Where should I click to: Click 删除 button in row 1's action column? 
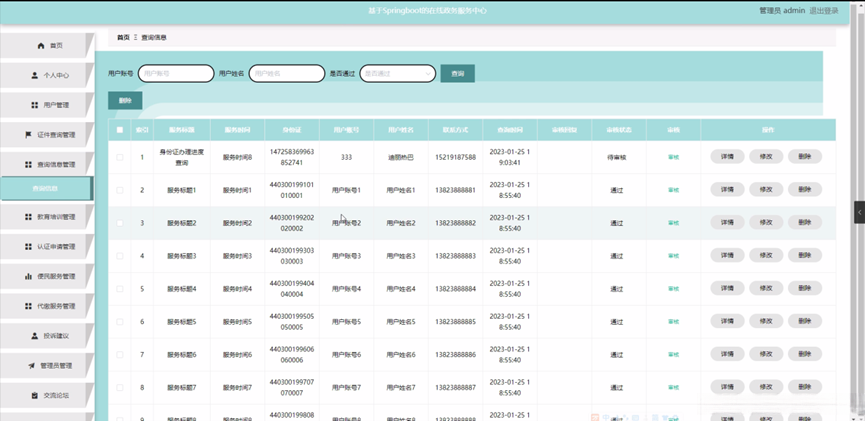(x=805, y=157)
